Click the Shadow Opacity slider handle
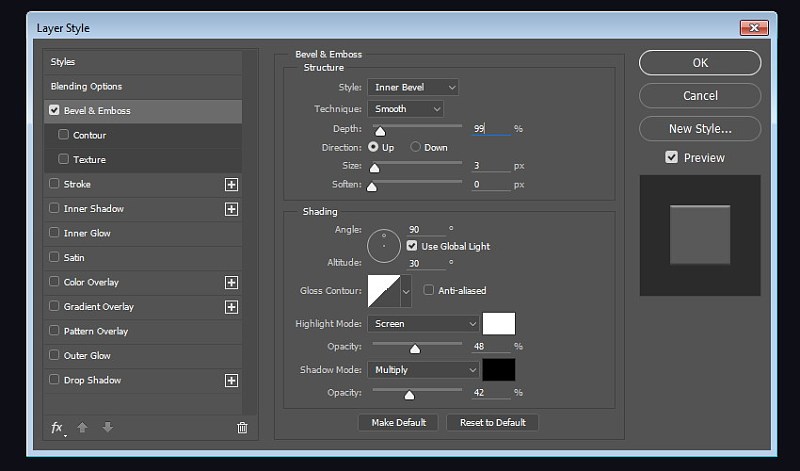The height and width of the screenshot is (471, 800). point(409,395)
